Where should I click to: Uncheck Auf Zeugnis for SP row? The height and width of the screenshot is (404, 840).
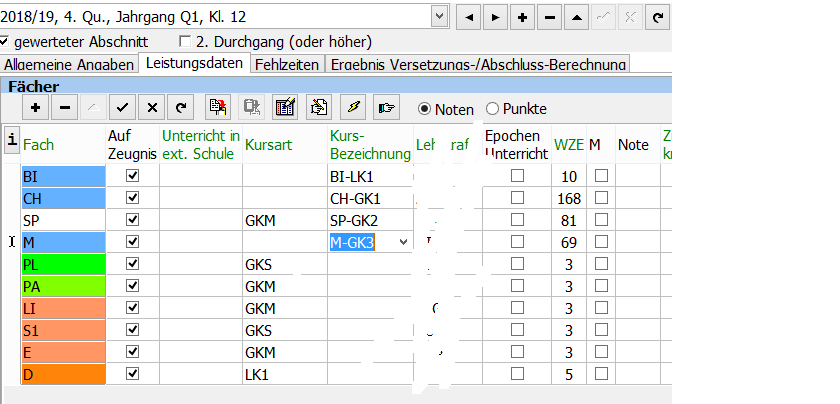tap(132, 220)
